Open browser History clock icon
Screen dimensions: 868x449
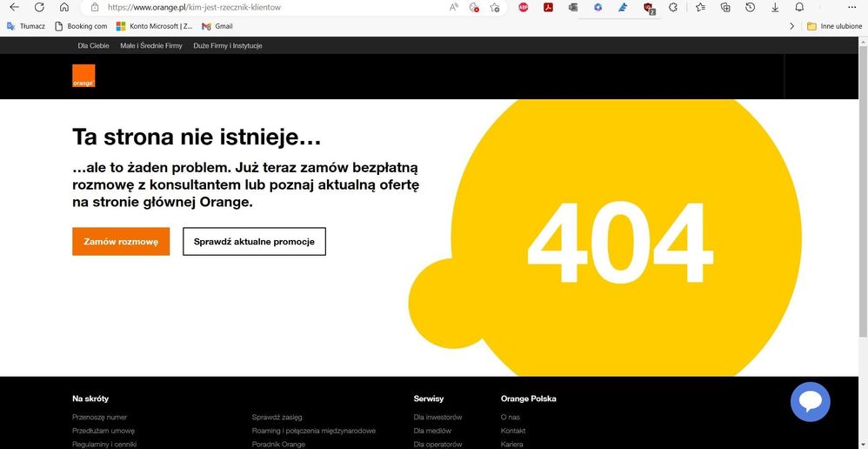(750, 7)
